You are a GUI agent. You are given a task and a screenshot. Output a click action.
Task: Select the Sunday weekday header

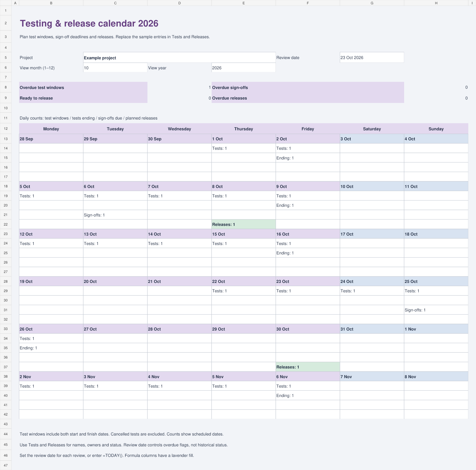pos(436,129)
